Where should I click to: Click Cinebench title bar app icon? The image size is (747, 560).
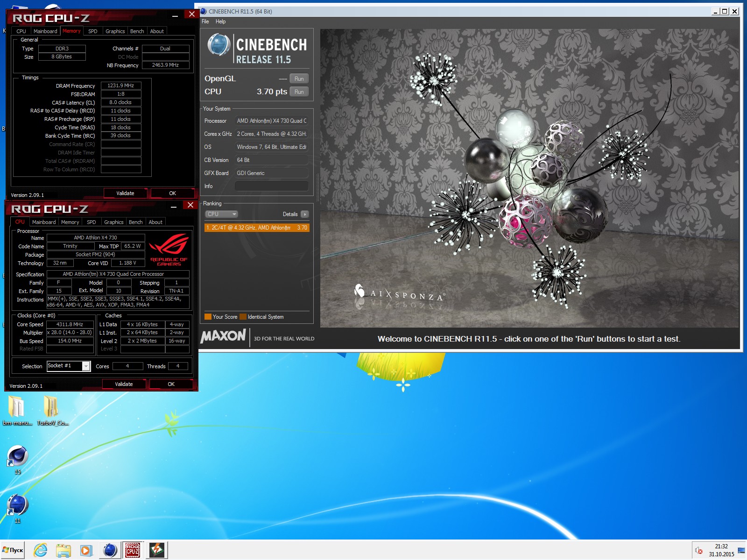[x=204, y=11]
